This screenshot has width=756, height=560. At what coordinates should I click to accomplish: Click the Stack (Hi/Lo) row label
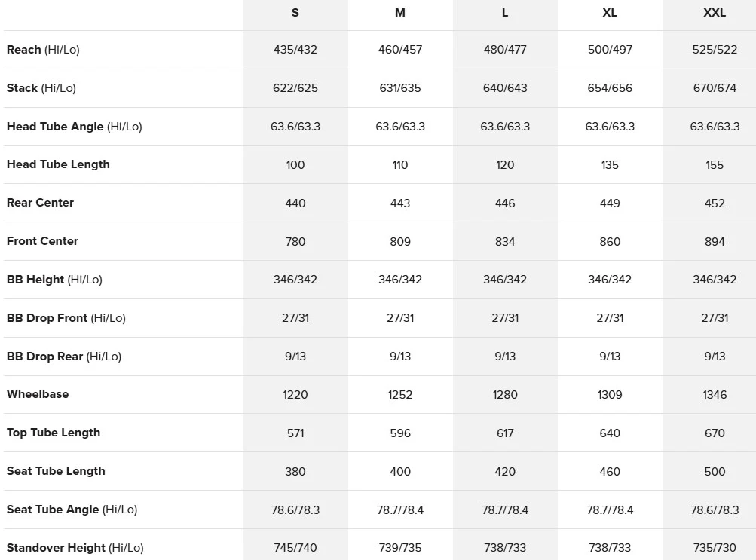pos(41,88)
